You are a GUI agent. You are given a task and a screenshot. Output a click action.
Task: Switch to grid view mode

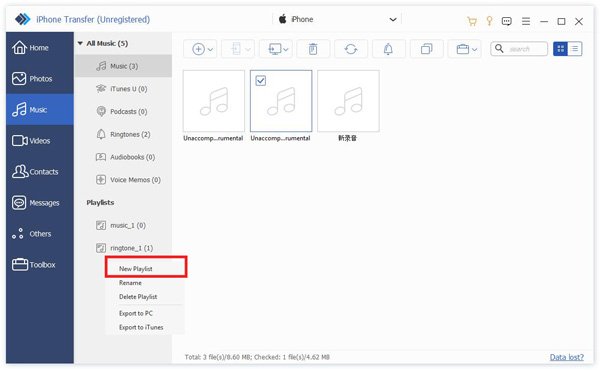click(x=561, y=49)
